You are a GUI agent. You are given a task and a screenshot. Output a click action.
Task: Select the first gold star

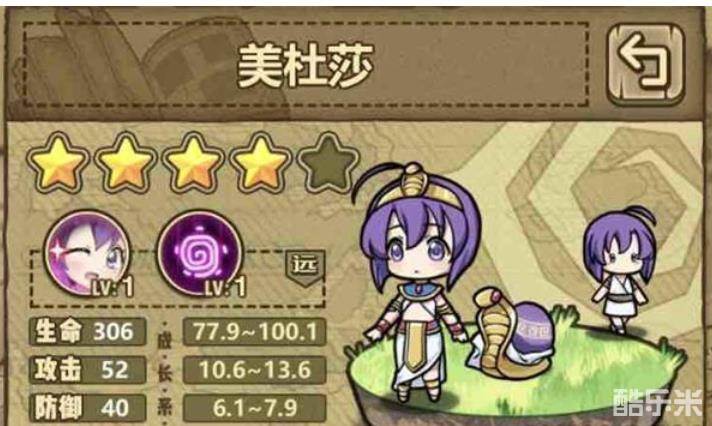pyautogui.click(x=58, y=163)
